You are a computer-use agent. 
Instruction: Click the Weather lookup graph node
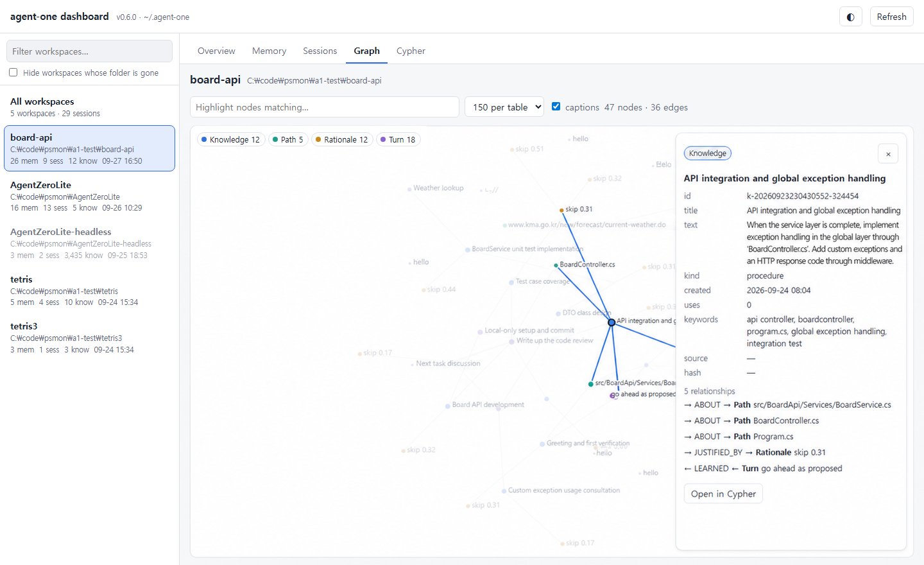coord(409,189)
